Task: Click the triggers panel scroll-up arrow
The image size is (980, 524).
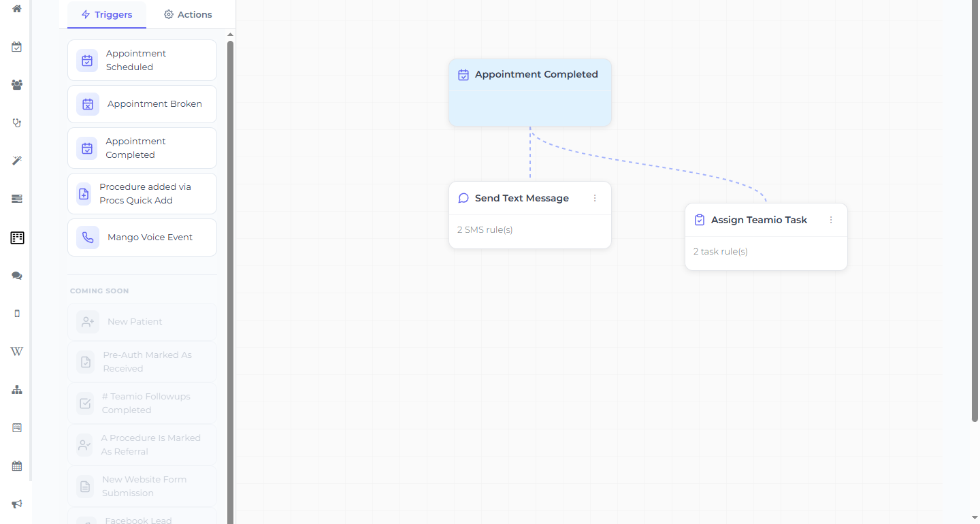Action: (230, 34)
